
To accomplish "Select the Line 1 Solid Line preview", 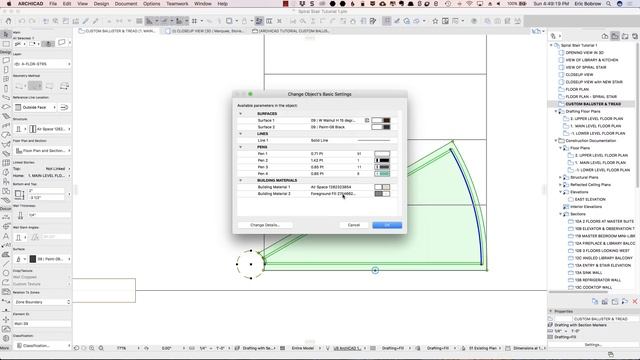I will (x=373, y=140).
